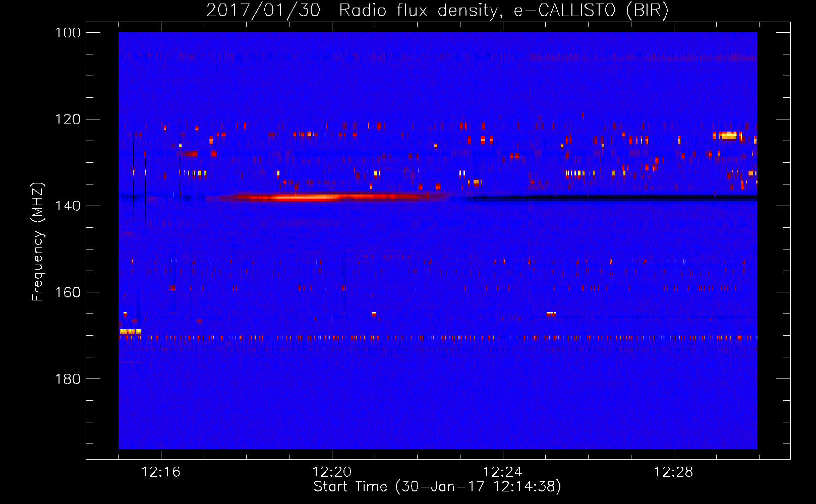This screenshot has height=504, width=816.
Task: Click the 'Frequency (MHZ)' axis label
Action: pos(38,242)
